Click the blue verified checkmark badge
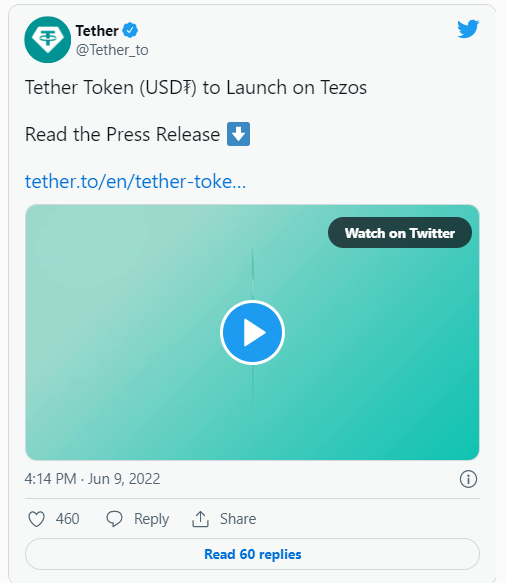Image resolution: width=507 pixels, height=583 pixels. (x=130, y=30)
